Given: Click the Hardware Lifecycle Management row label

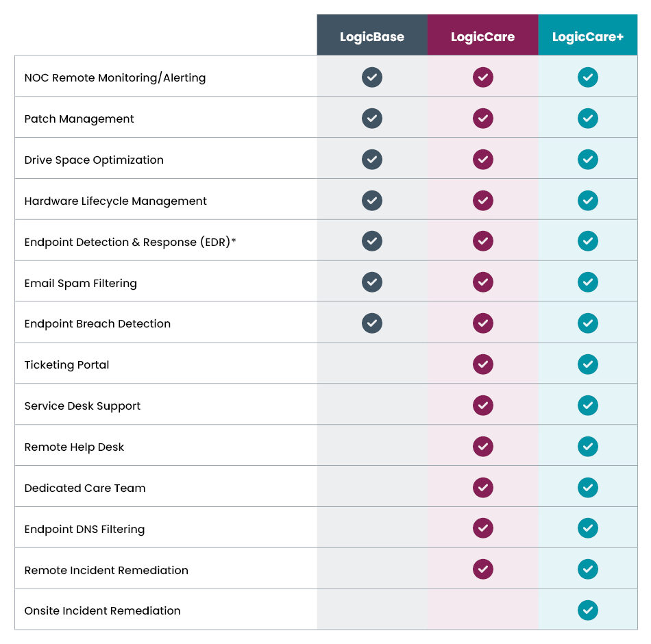Looking at the screenshot, I should click(x=115, y=201).
